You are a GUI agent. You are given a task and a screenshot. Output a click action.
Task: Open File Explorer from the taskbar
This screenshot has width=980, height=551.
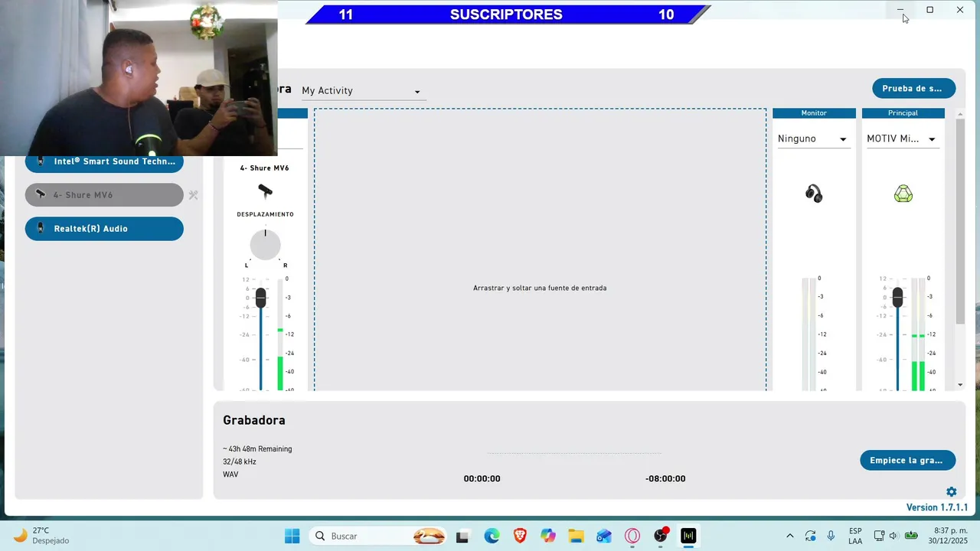[x=576, y=536]
